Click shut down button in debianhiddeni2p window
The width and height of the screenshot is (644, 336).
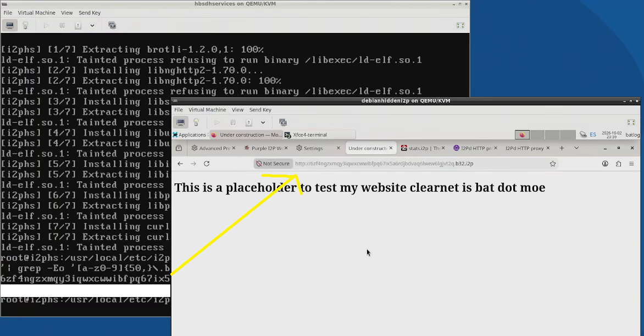pyautogui.click(x=248, y=122)
